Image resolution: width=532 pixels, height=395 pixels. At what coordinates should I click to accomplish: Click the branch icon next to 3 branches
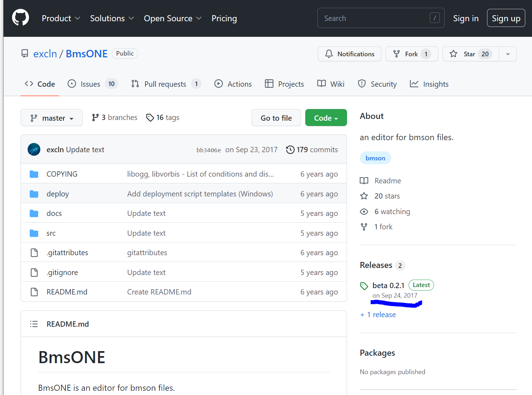click(x=95, y=118)
